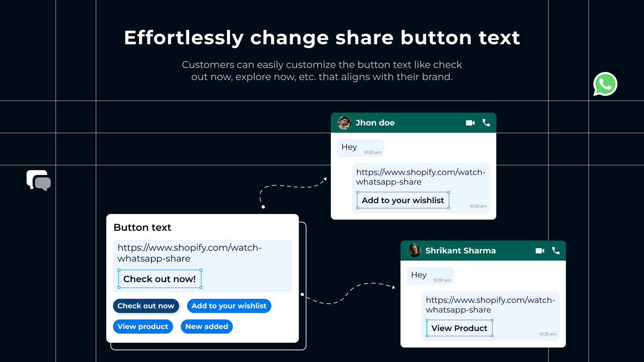
Task: Click the Customers can easily customize subtitle
Action: pos(322,71)
